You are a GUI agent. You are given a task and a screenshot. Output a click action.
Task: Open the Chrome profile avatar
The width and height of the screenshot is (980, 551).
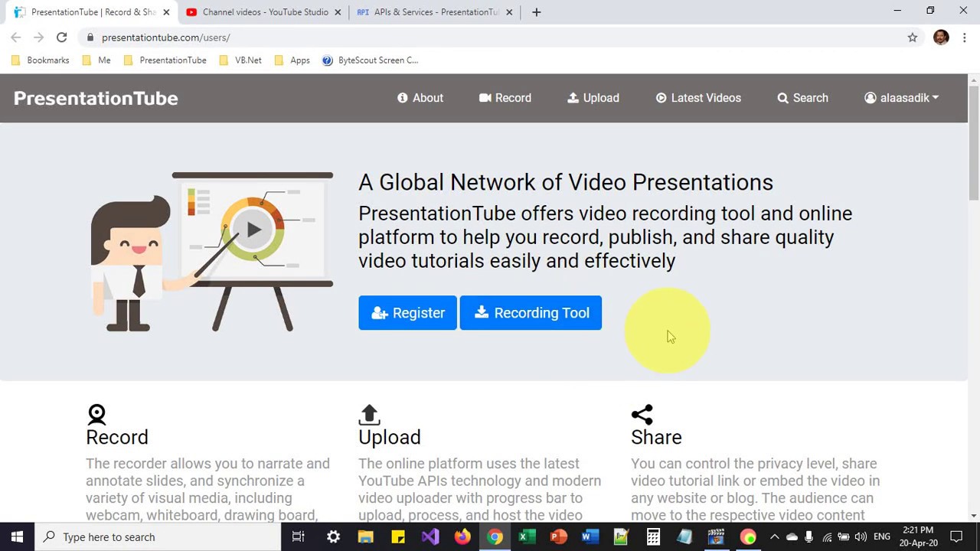(941, 37)
